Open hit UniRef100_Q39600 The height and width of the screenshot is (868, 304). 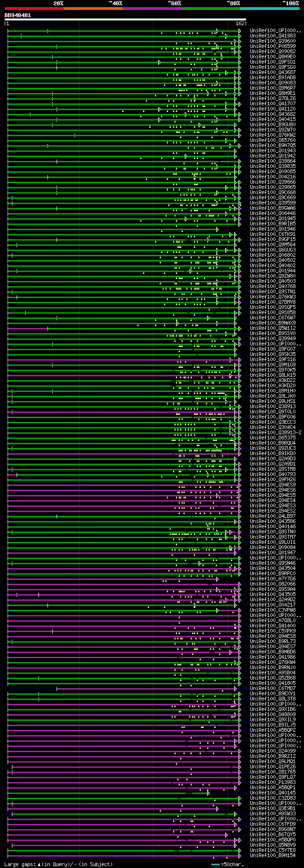pos(273,41)
